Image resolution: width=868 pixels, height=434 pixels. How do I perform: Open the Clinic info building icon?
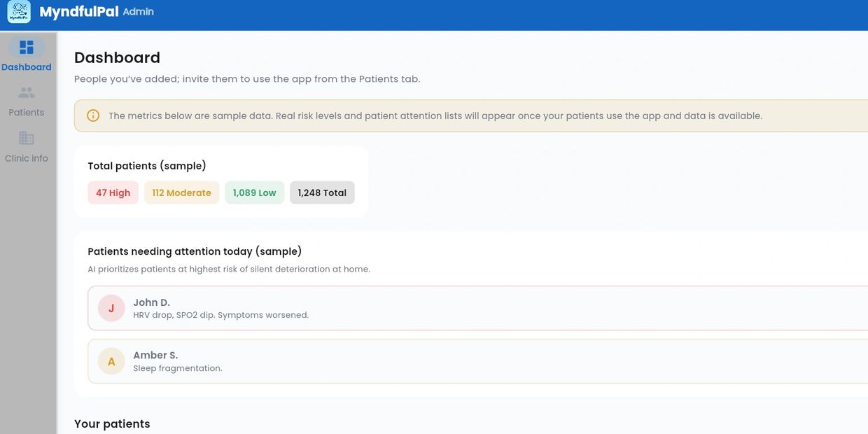27,138
